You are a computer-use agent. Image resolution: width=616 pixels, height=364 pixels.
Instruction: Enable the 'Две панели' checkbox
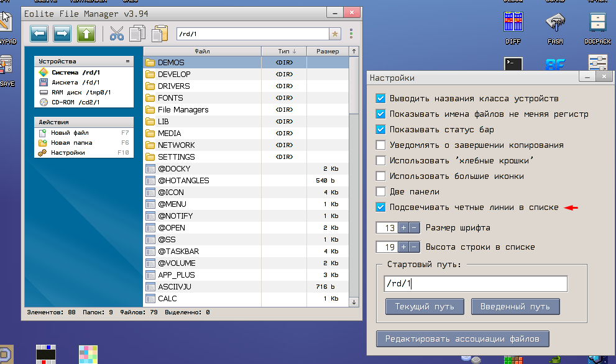pyautogui.click(x=381, y=192)
